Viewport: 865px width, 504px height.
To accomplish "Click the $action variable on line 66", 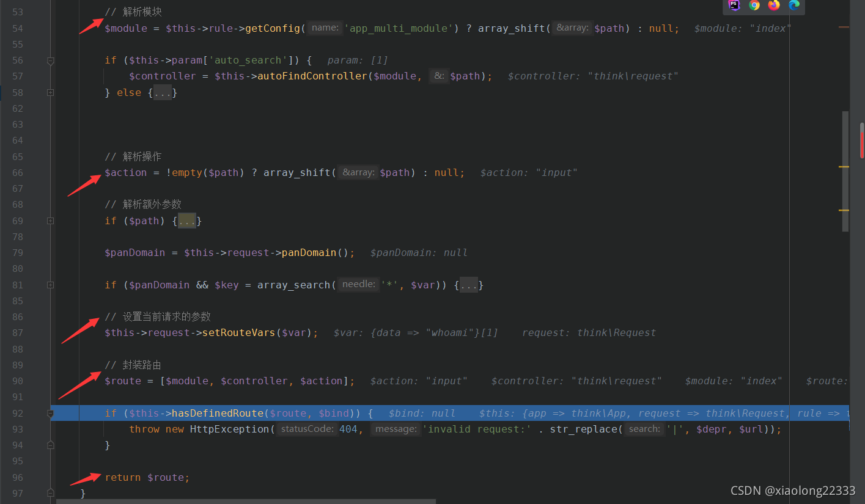I will [126, 173].
